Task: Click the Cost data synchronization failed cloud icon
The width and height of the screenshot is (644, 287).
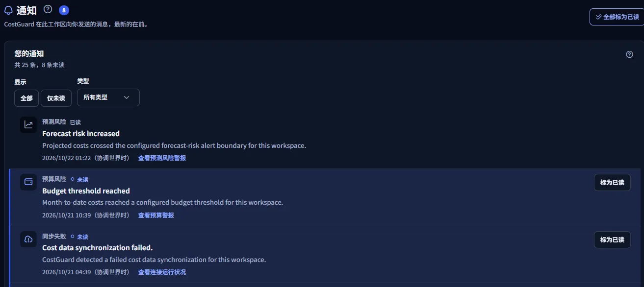Action: (x=28, y=239)
